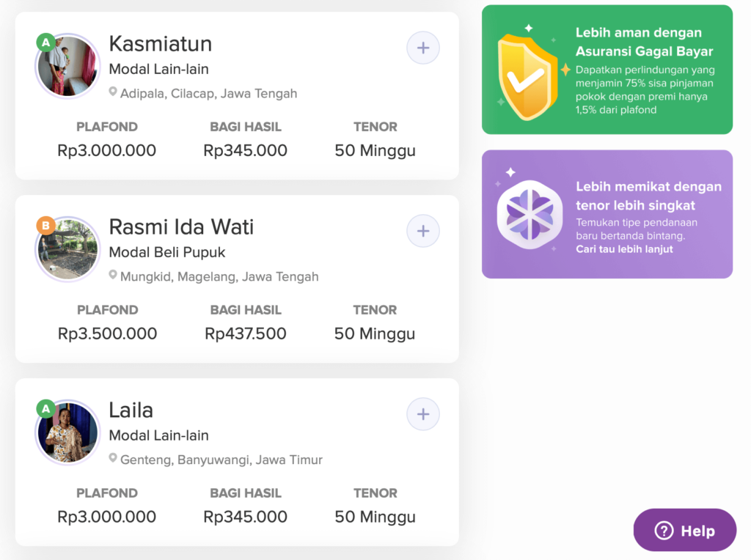Click the plus icon on Laila's card
The width and height of the screenshot is (751, 560).
tap(422, 413)
